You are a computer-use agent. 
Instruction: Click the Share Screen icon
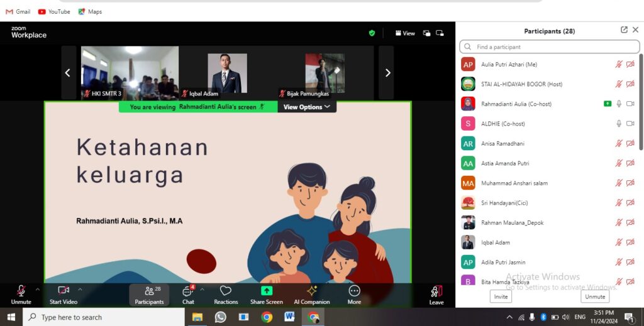pyautogui.click(x=266, y=291)
